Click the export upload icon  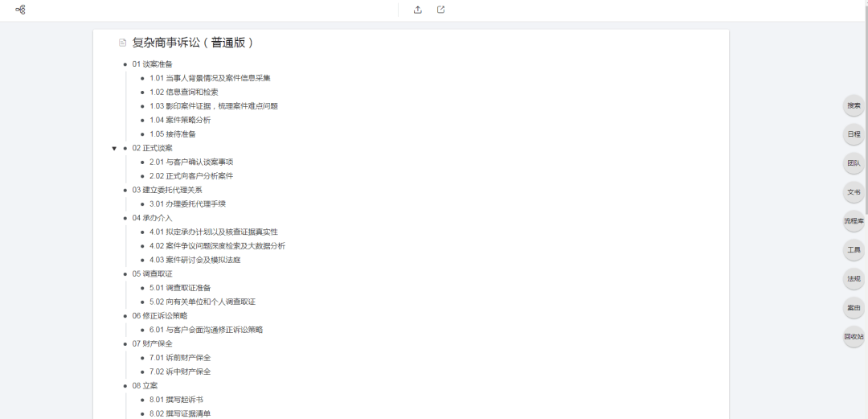tap(418, 10)
